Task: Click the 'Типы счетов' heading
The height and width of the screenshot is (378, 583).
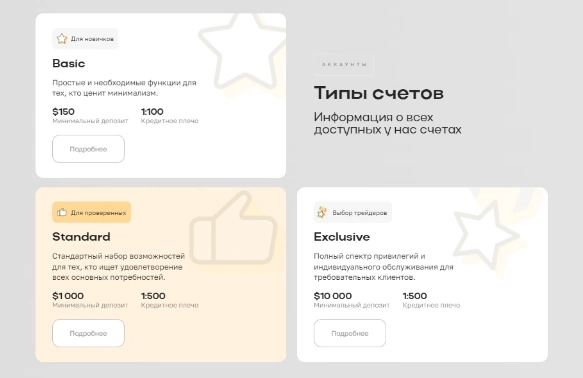Action: 379,93
